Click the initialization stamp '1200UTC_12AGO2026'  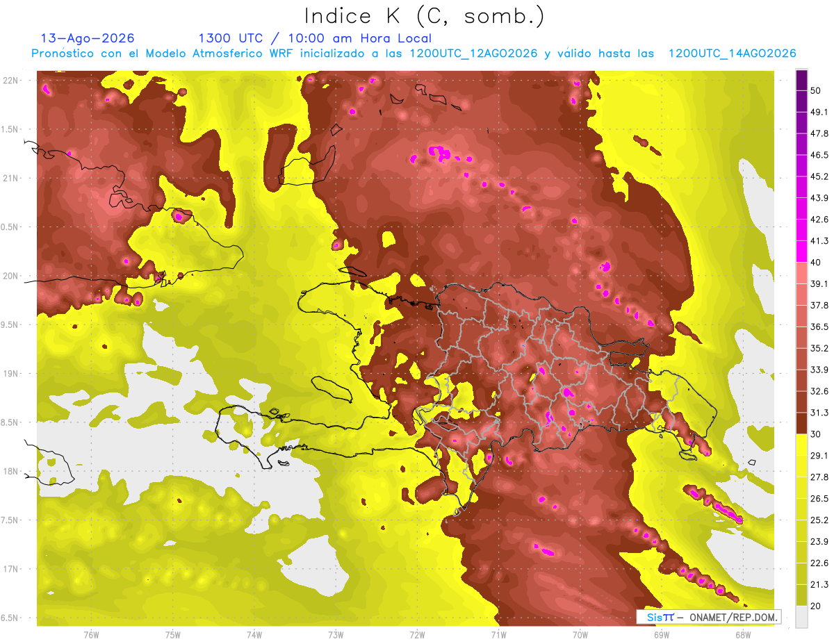point(473,53)
